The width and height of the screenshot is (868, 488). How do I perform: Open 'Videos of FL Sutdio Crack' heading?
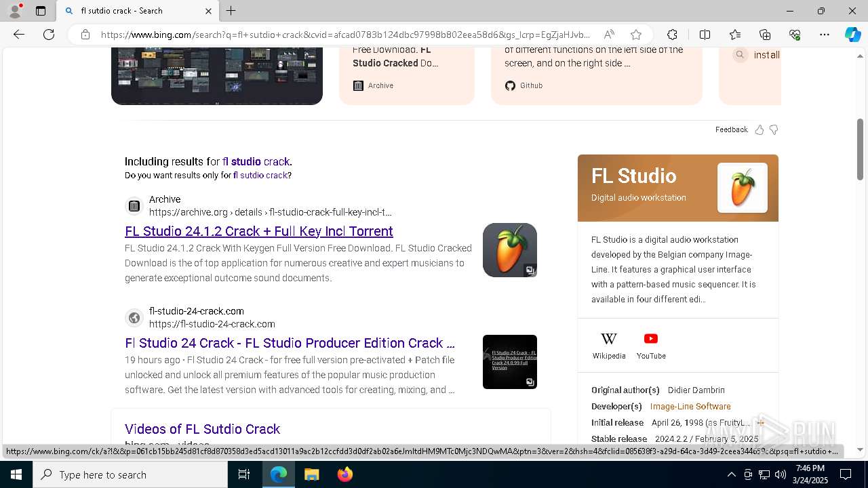(202, 429)
